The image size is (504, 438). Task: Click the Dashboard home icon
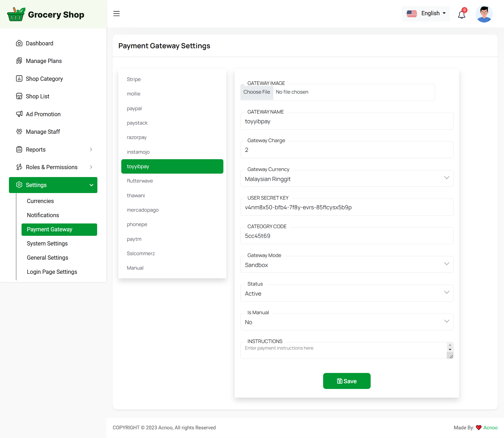coord(19,43)
